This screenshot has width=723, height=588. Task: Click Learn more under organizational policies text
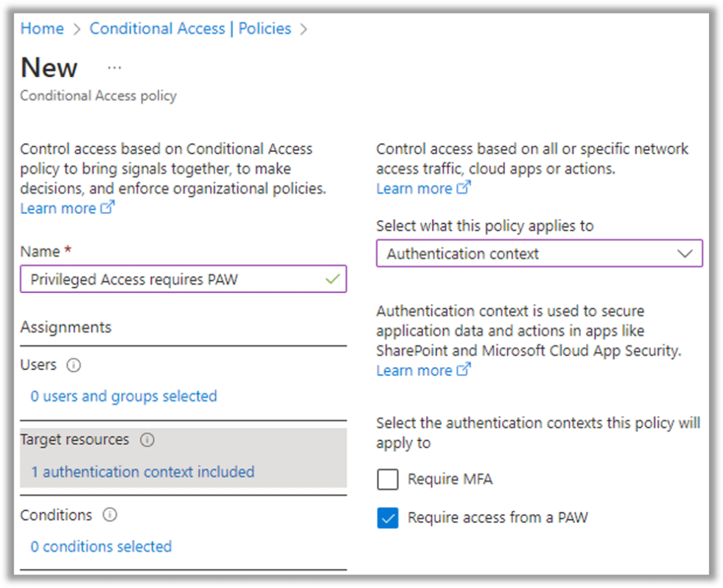(58, 208)
